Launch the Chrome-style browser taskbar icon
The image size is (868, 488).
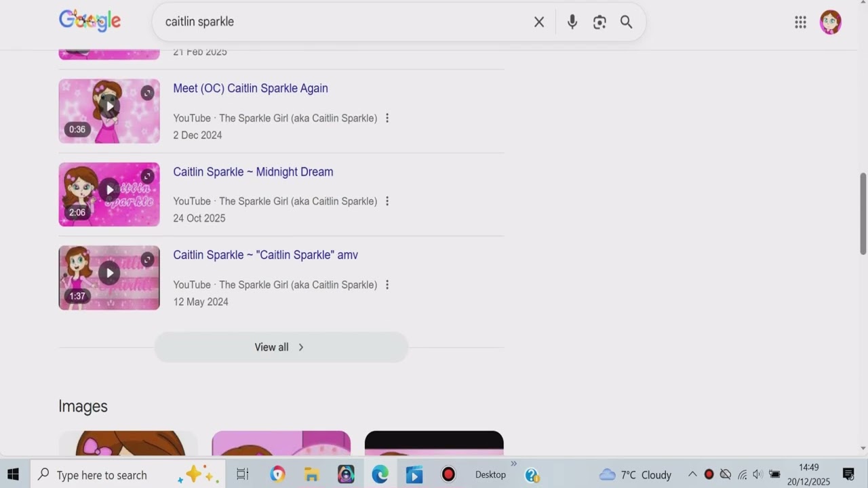277,474
